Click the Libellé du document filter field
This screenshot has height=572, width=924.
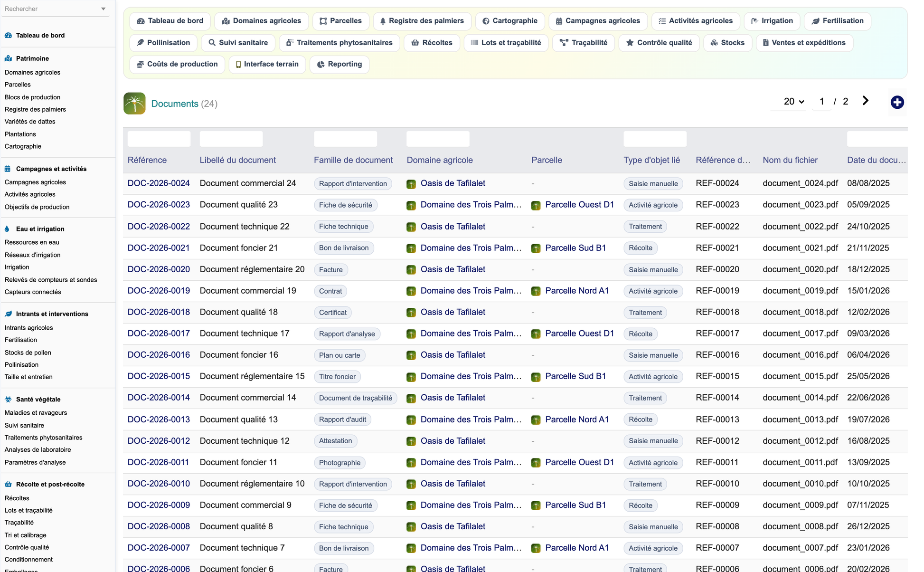231,139
